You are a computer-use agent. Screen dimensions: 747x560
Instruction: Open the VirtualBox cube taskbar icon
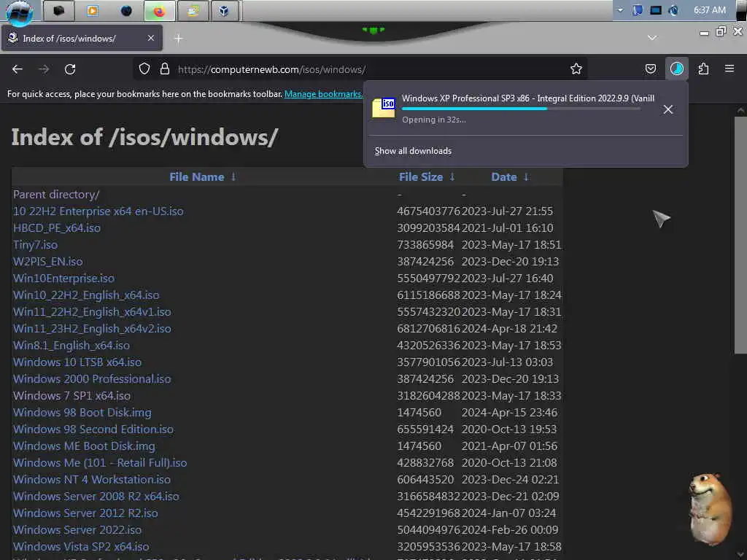(224, 11)
